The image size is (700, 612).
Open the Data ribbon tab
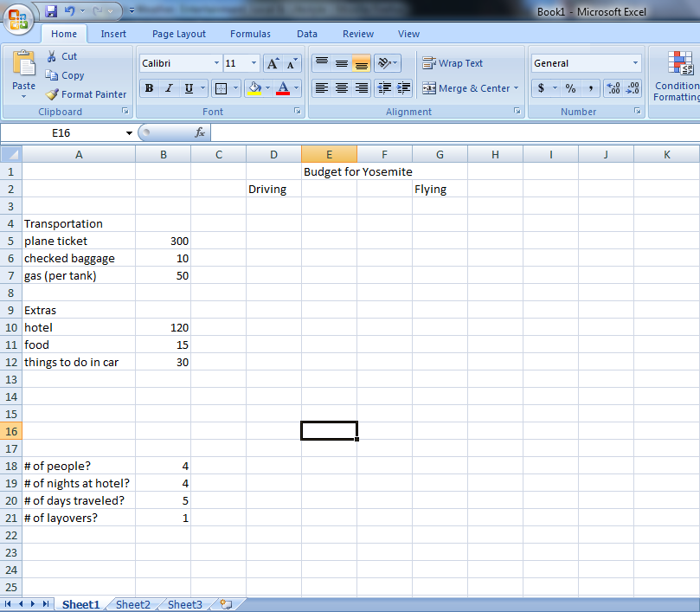(x=307, y=34)
